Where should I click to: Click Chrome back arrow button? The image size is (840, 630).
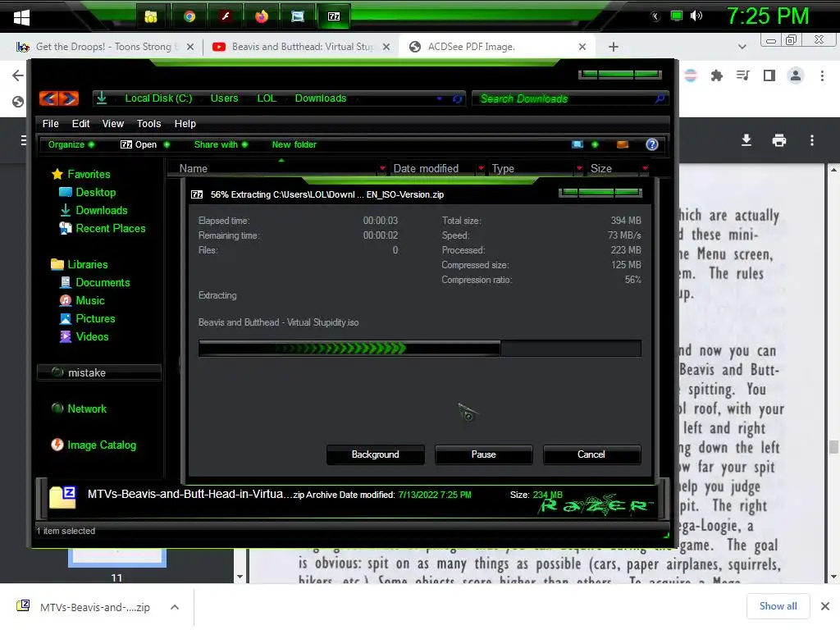pyautogui.click(x=18, y=75)
